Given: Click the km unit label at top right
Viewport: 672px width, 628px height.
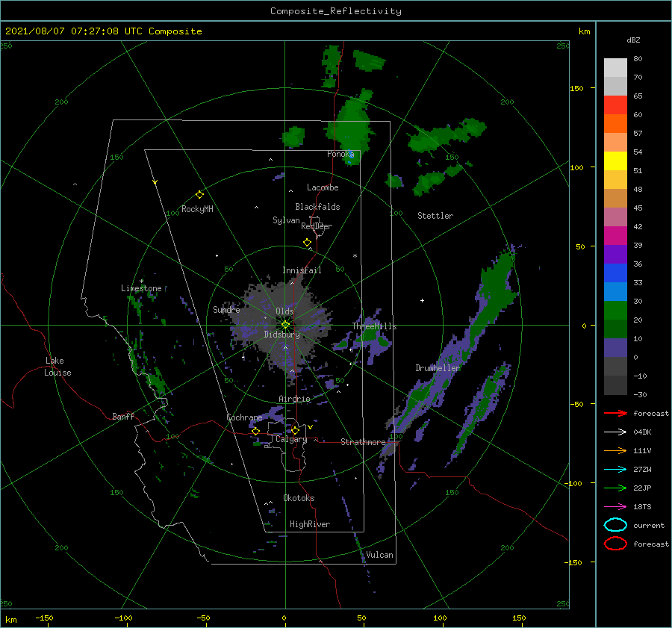Looking at the screenshot, I should coord(584,31).
